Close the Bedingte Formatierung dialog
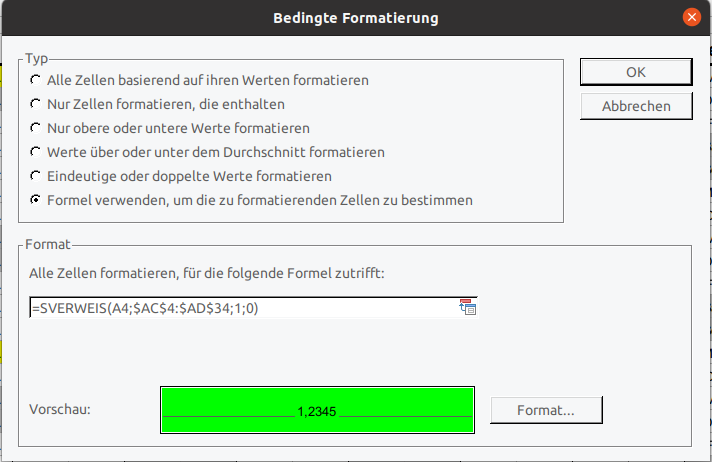Viewport: 712px width, 462px height. pos(690,17)
